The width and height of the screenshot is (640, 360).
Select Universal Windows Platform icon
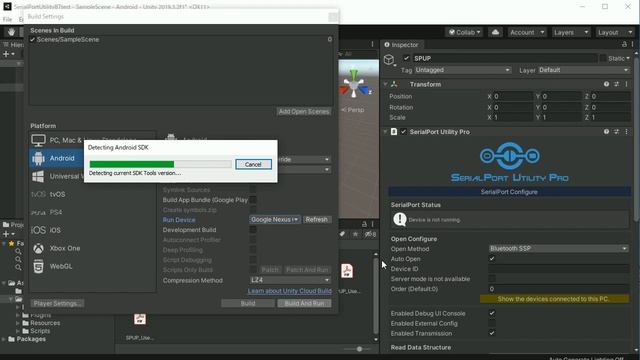click(x=38, y=176)
